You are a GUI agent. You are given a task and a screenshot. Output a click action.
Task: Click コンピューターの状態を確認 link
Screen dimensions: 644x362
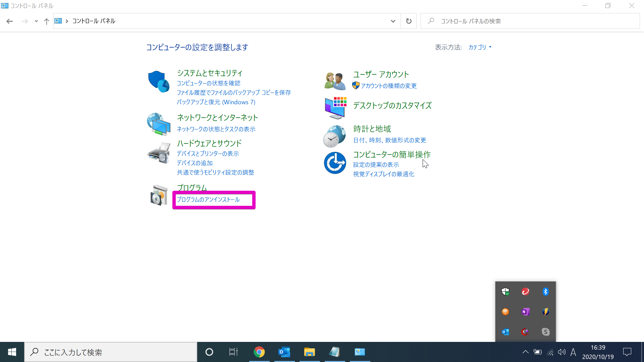point(209,83)
